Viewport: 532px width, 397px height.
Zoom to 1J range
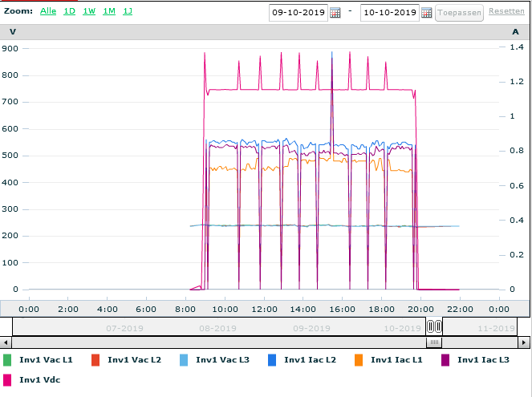pyautogui.click(x=128, y=11)
